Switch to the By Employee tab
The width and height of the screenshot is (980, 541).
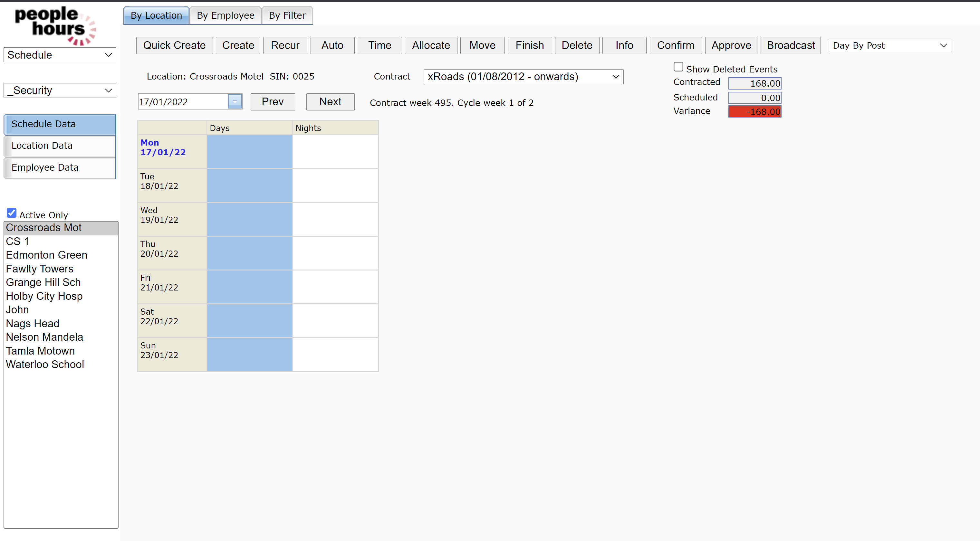(225, 15)
